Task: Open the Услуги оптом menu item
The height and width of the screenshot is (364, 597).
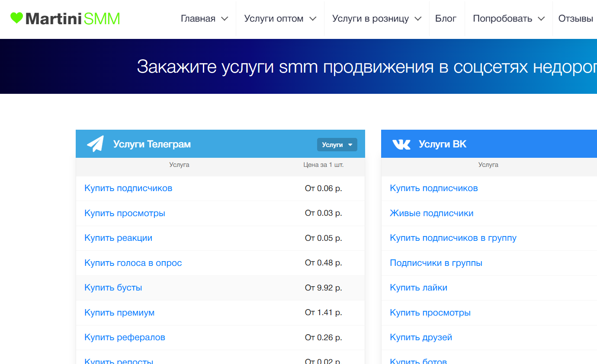Action: tap(274, 19)
